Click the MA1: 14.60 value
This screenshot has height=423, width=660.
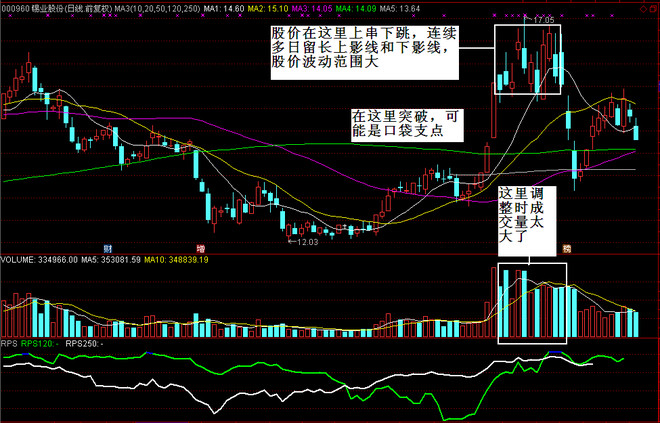224,8
